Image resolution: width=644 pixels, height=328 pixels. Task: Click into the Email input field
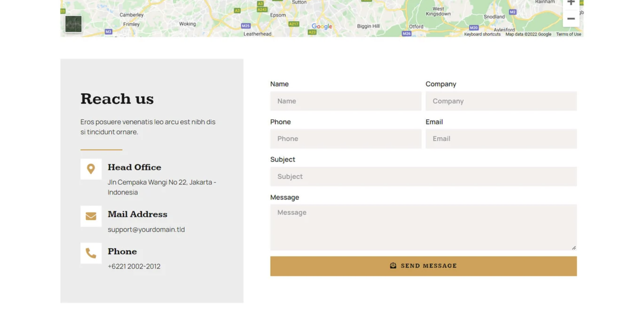pyautogui.click(x=501, y=139)
